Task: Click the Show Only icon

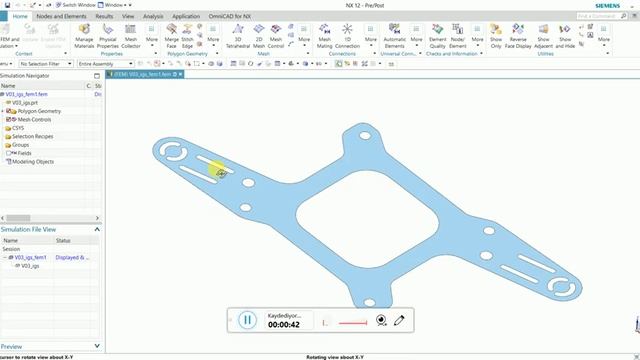Action: 496,36
